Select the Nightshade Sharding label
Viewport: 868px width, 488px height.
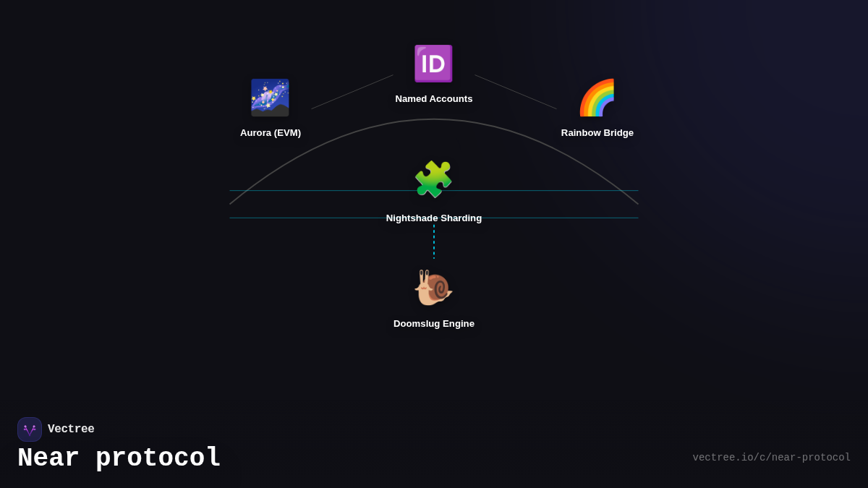pyautogui.click(x=433, y=218)
